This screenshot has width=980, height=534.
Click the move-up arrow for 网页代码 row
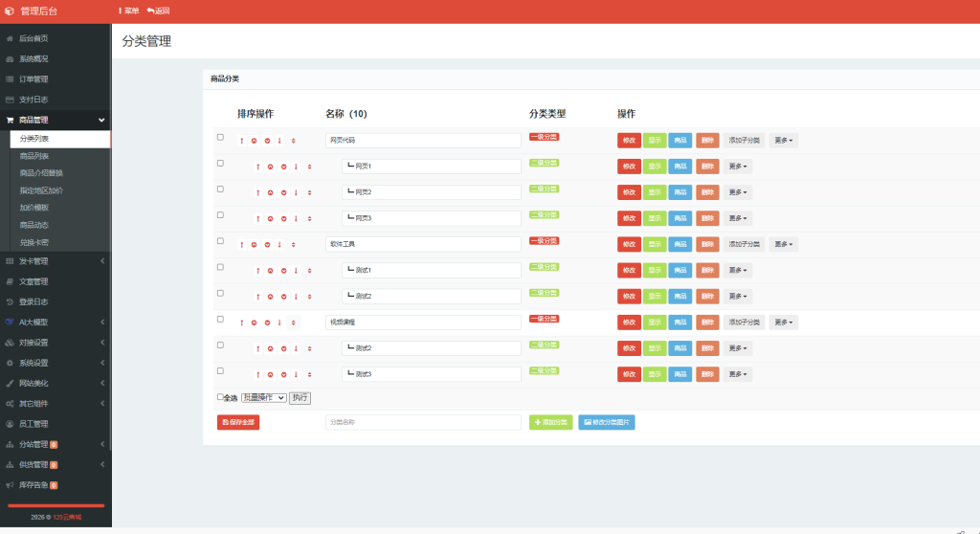pos(242,141)
